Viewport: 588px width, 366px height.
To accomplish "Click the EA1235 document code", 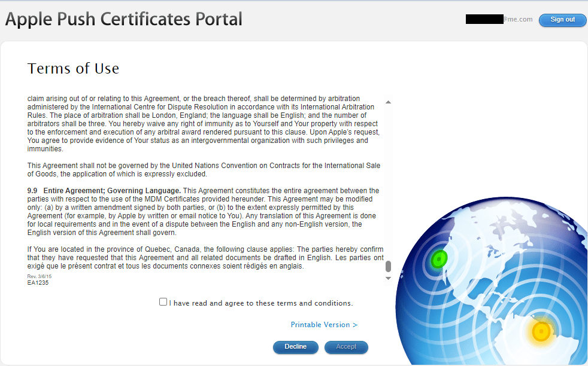I will point(38,282).
